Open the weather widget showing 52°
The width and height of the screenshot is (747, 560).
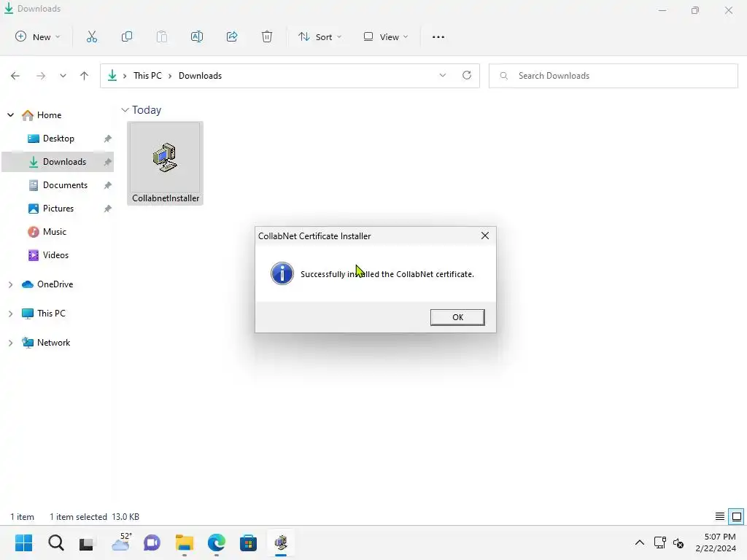(121, 542)
